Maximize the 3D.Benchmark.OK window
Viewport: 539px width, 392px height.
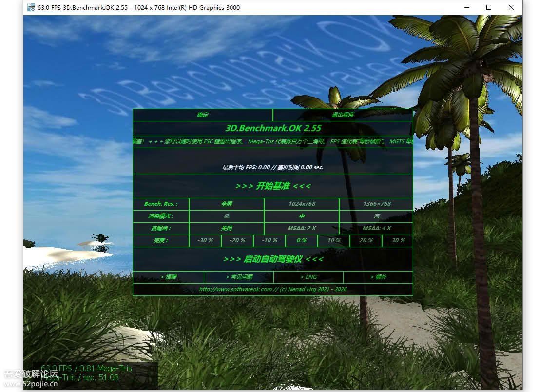(x=489, y=8)
